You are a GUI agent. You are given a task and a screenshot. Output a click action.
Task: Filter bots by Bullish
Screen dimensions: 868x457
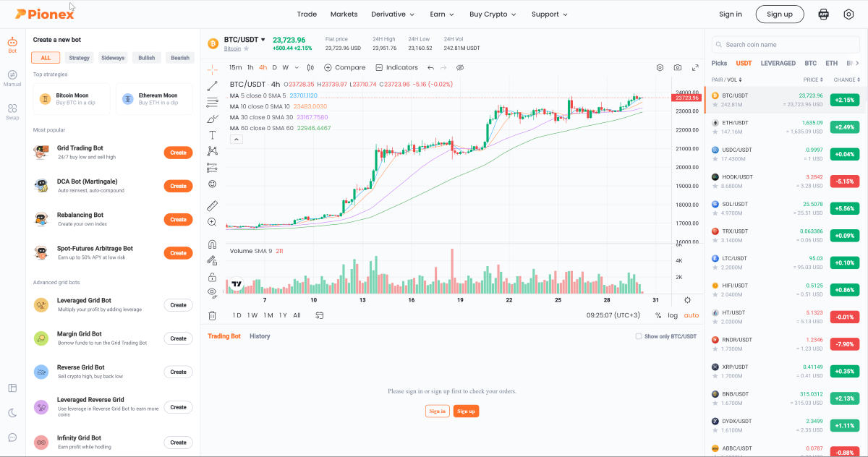click(146, 58)
